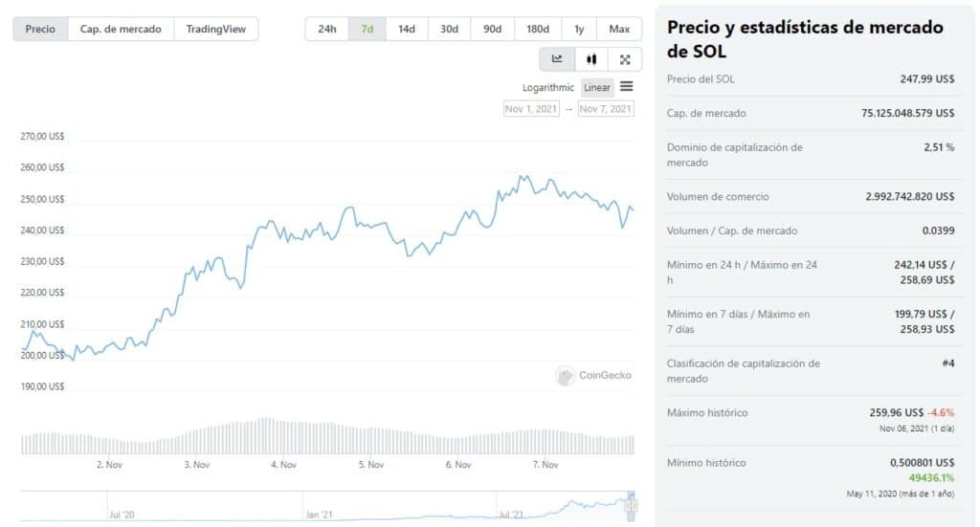
Task: Open the chart hamburger menu icon
Action: [x=626, y=86]
